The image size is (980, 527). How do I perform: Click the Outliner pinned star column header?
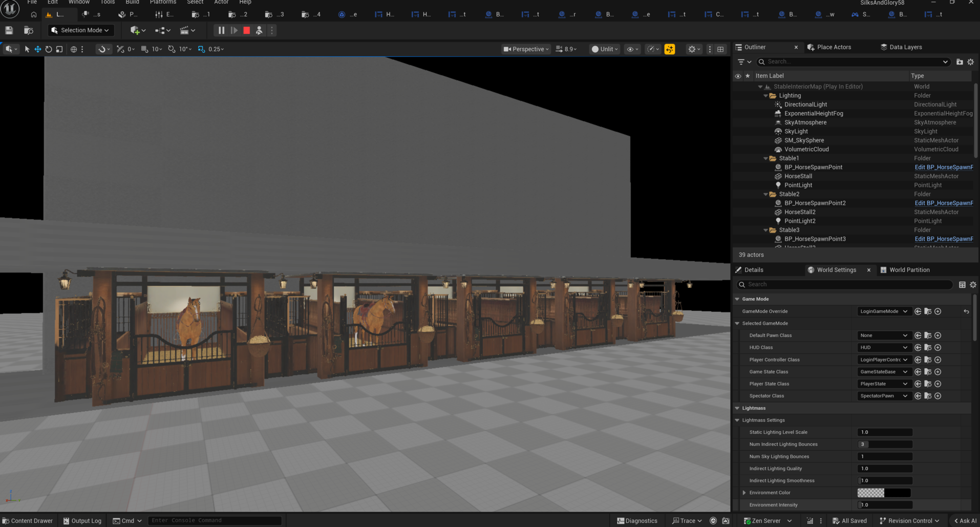coord(748,76)
